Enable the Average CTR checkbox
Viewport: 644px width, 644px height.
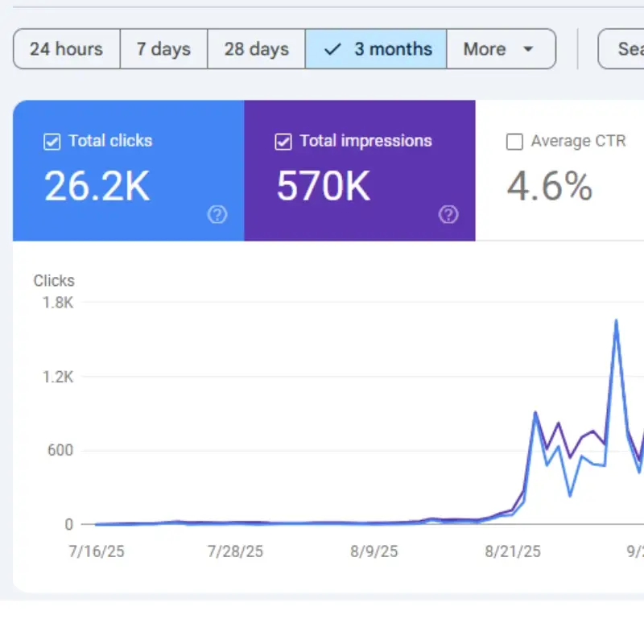click(514, 141)
